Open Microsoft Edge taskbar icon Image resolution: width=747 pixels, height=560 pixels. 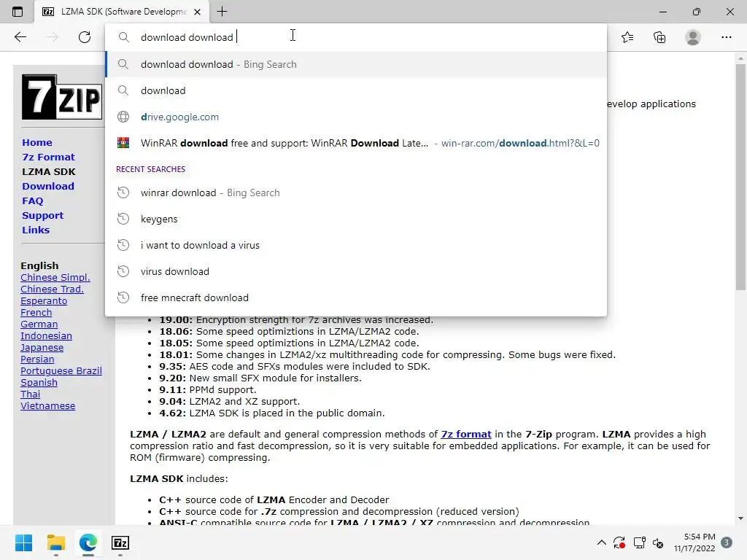(x=88, y=542)
